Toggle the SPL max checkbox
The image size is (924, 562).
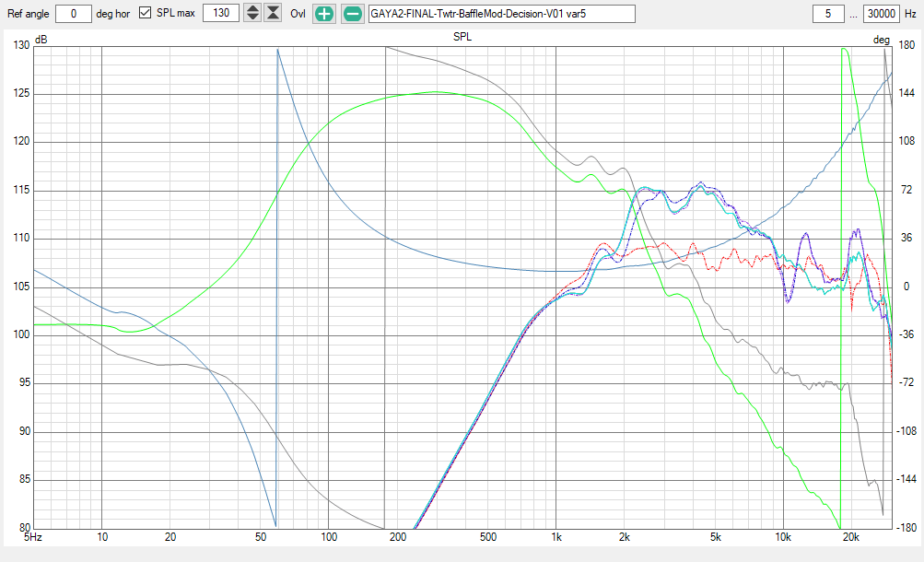[145, 12]
